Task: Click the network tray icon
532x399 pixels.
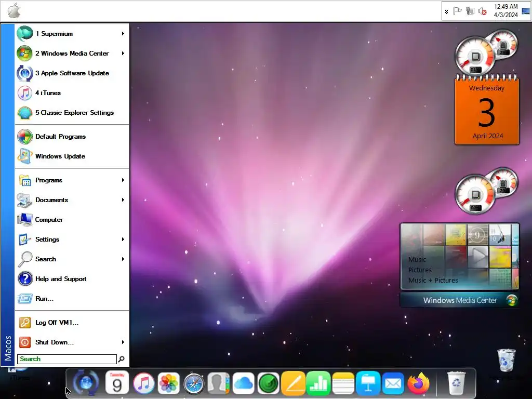Action: 470,11
